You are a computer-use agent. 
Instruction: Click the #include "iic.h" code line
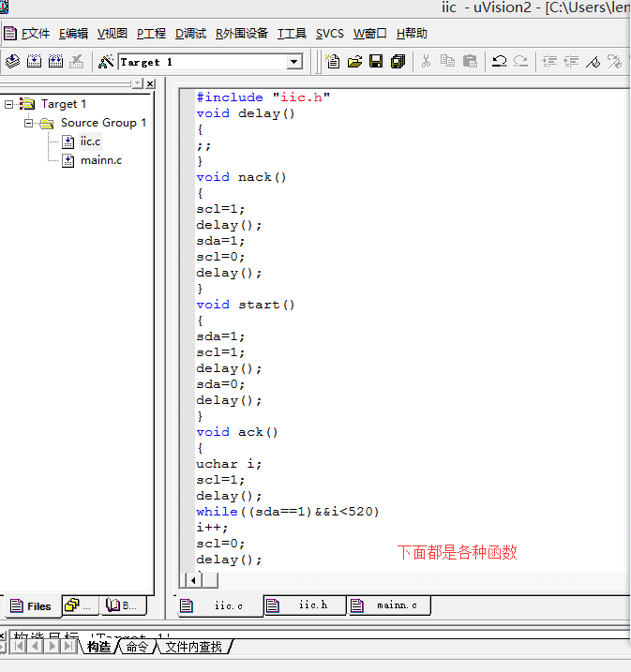click(263, 97)
